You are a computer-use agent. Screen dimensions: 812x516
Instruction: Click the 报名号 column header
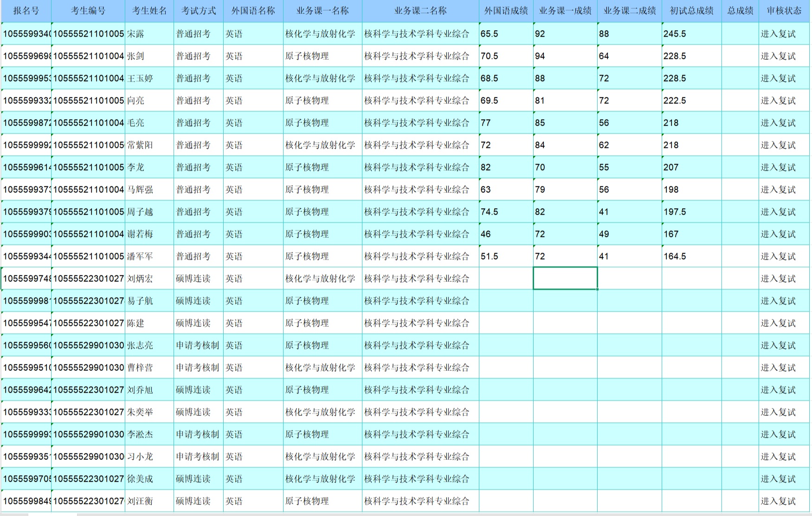tap(26, 11)
